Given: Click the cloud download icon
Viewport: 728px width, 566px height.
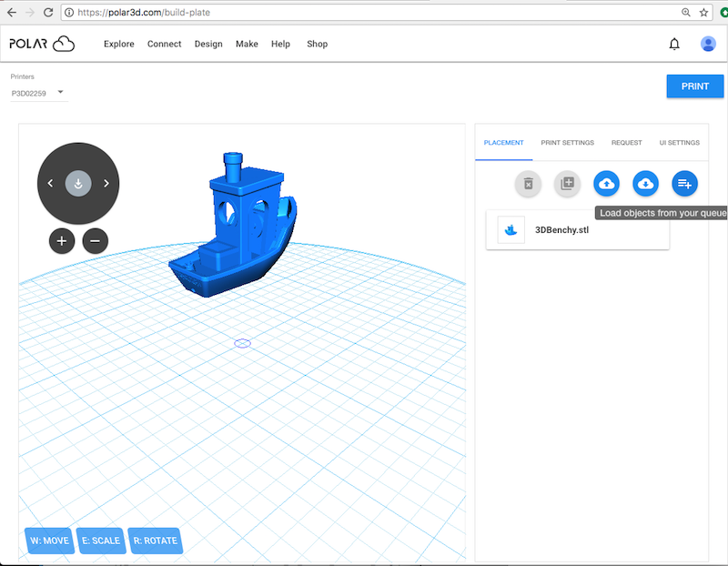Looking at the screenshot, I should [645, 184].
